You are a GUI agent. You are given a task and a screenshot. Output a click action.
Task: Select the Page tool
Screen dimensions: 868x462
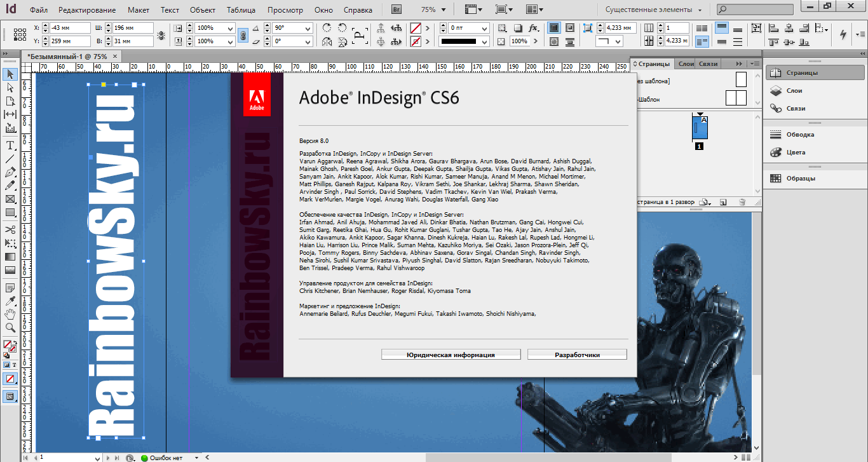(x=10, y=101)
